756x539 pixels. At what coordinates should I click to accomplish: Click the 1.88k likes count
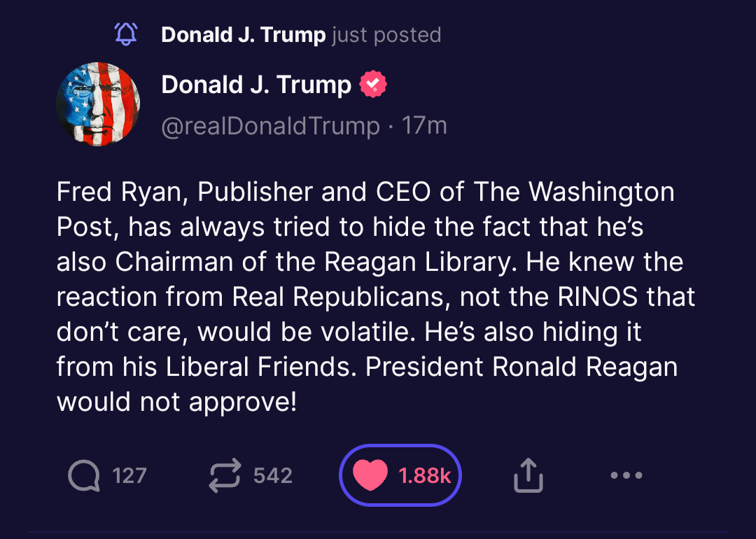(x=425, y=476)
